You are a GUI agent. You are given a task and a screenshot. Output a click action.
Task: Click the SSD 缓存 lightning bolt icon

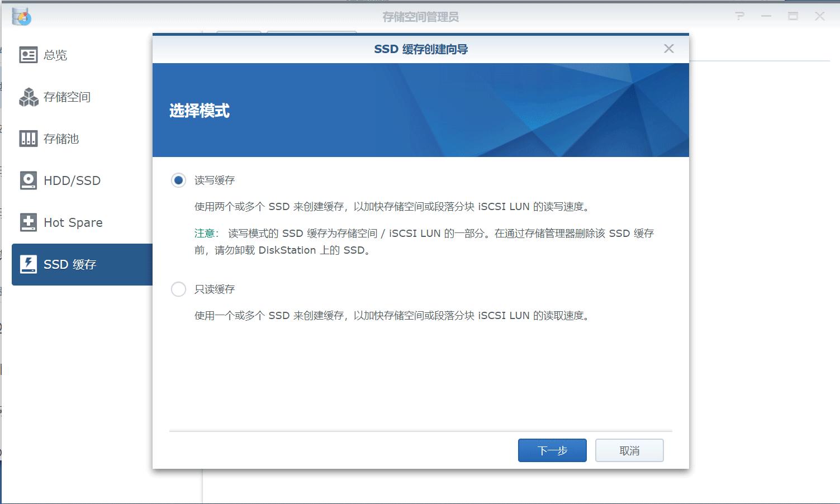pos(28,264)
